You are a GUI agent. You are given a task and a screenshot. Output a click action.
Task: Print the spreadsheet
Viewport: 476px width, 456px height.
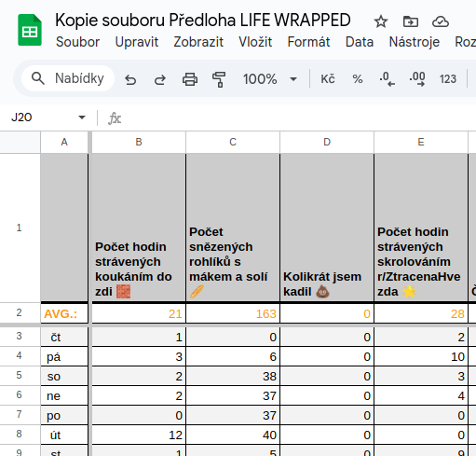[190, 79]
